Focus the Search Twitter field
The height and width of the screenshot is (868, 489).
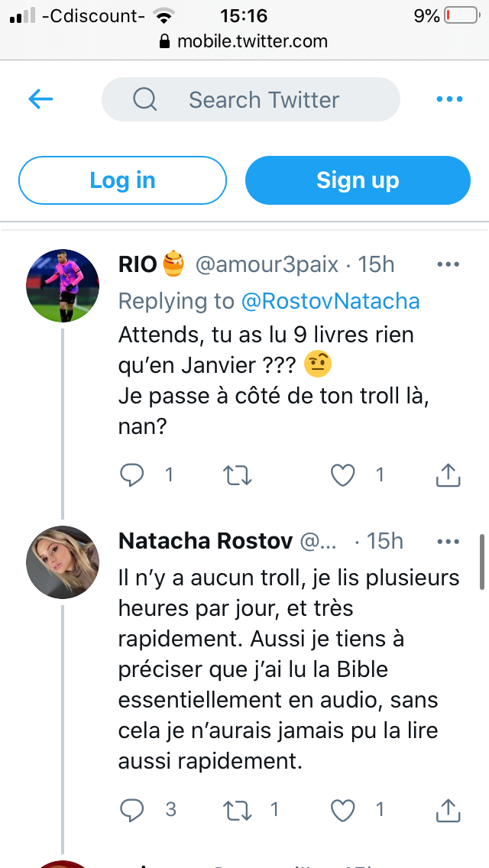click(x=264, y=99)
